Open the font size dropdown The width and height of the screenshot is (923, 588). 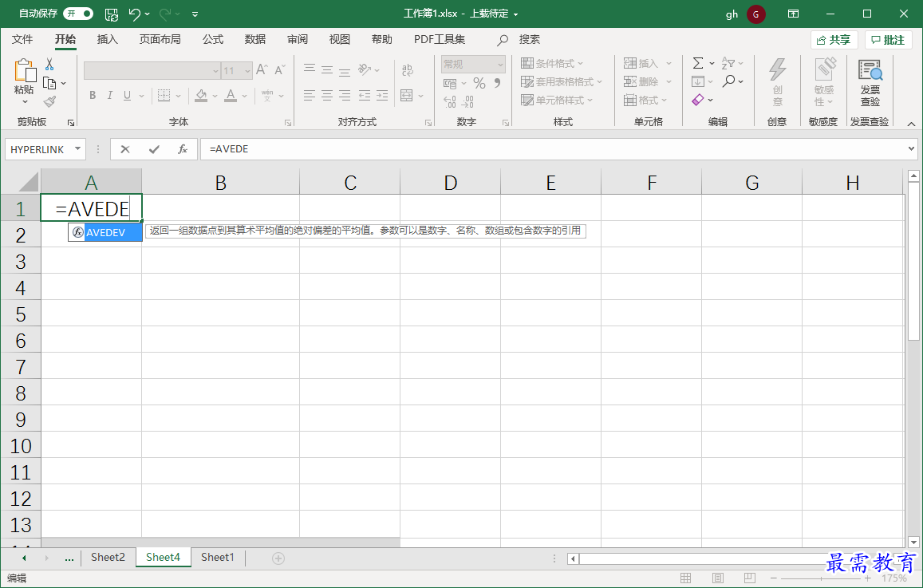248,71
